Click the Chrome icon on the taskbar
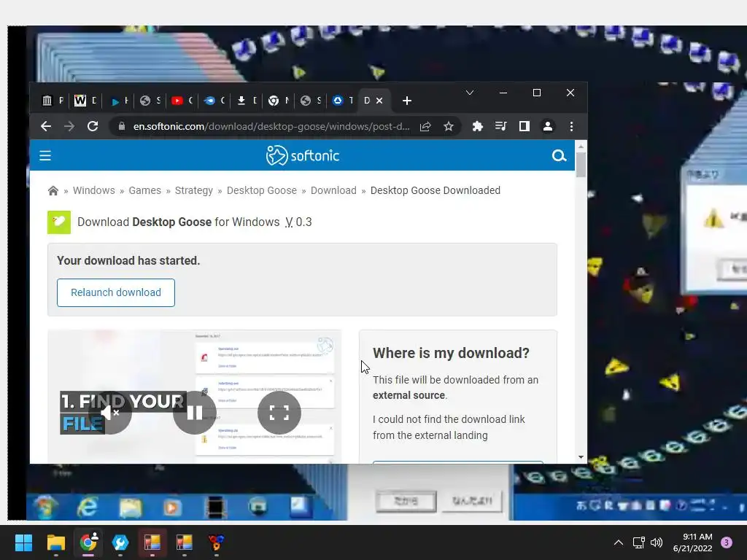747x560 pixels. tap(88, 542)
